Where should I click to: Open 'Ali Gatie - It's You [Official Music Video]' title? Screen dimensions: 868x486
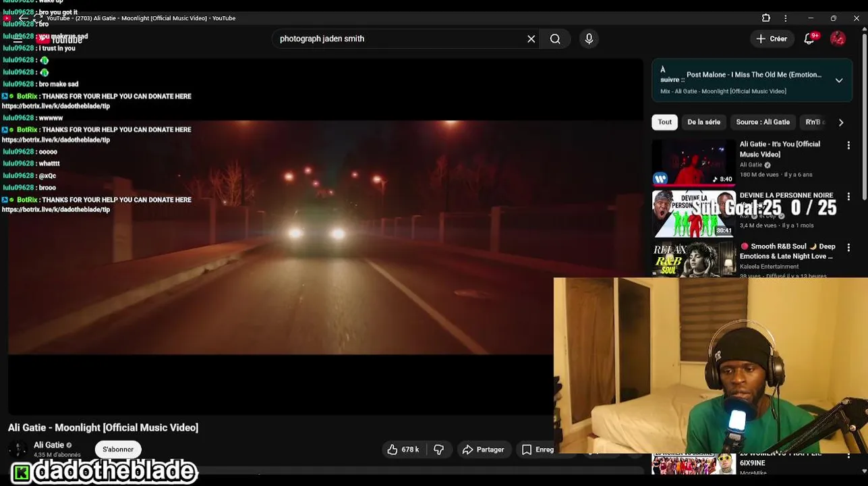[x=780, y=149]
